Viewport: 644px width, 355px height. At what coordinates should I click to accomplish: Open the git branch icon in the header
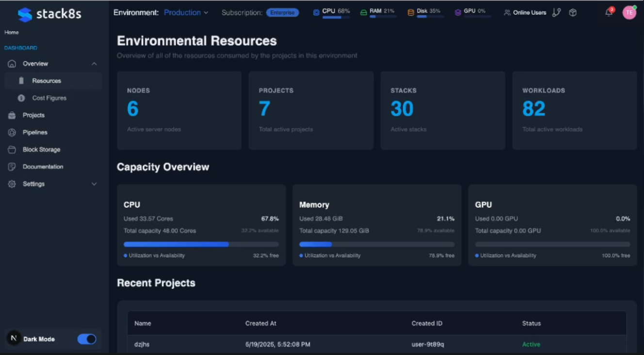556,12
